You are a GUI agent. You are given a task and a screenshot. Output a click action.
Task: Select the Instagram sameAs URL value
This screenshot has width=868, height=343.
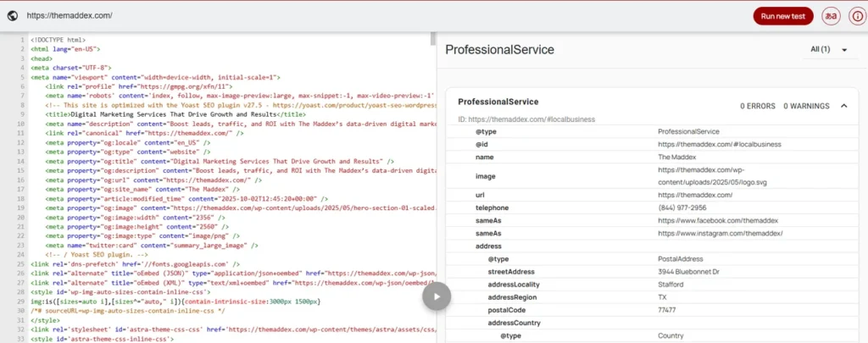[721, 234]
